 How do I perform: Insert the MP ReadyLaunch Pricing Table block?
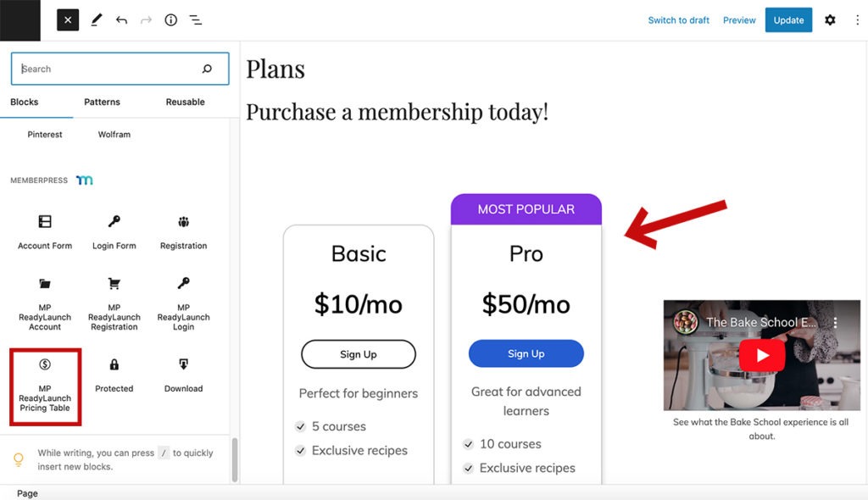(45, 386)
